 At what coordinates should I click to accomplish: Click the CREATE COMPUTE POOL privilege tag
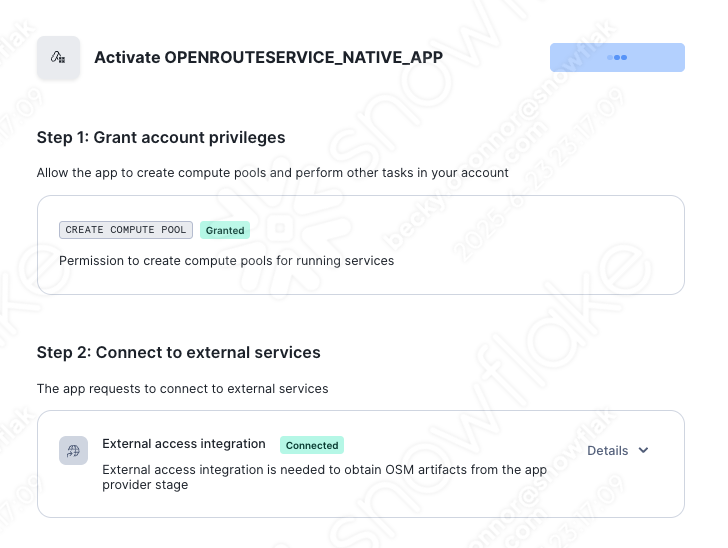[126, 230]
